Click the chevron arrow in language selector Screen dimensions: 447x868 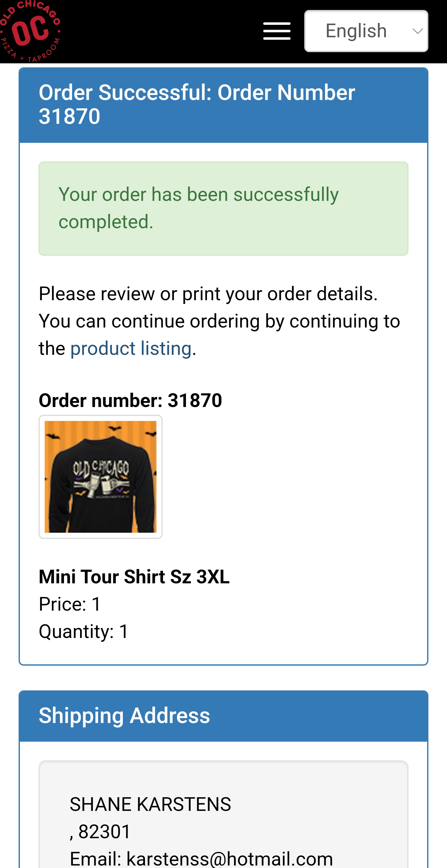click(x=418, y=31)
